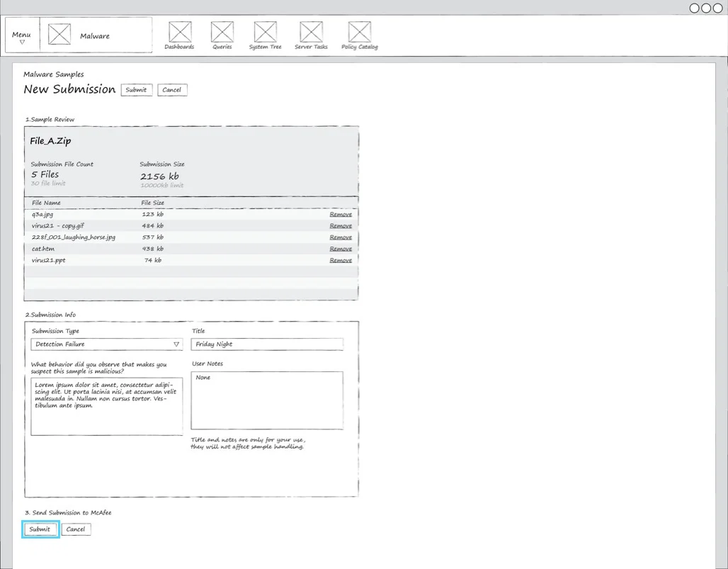Click the Title field containing Friday Night

267,344
